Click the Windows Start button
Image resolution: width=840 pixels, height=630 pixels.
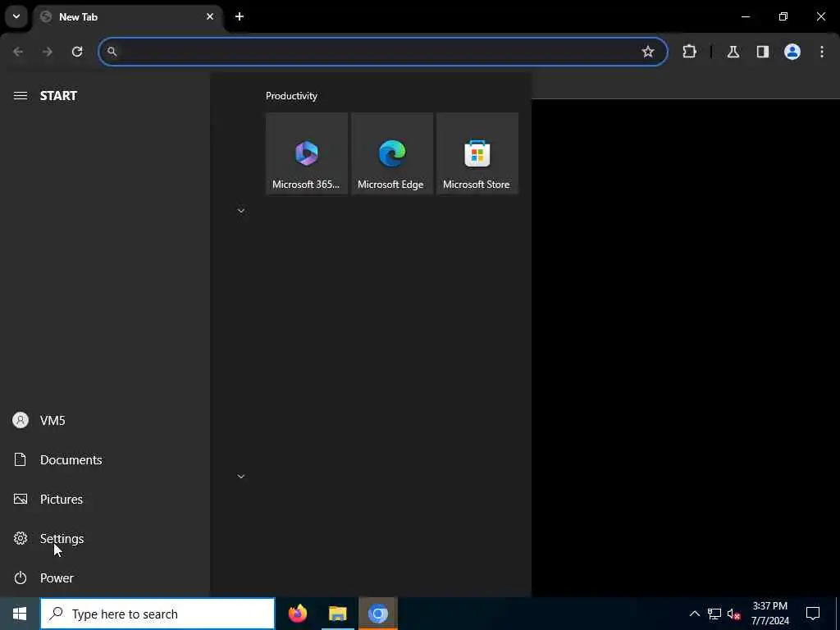pos(20,614)
